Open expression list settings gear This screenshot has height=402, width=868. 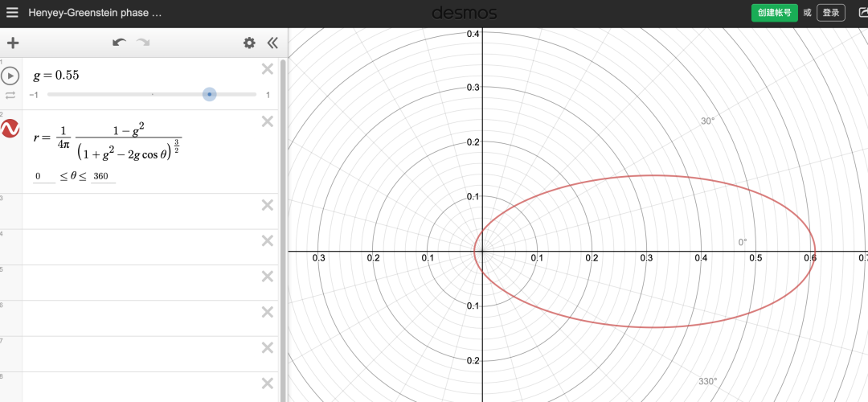click(250, 43)
